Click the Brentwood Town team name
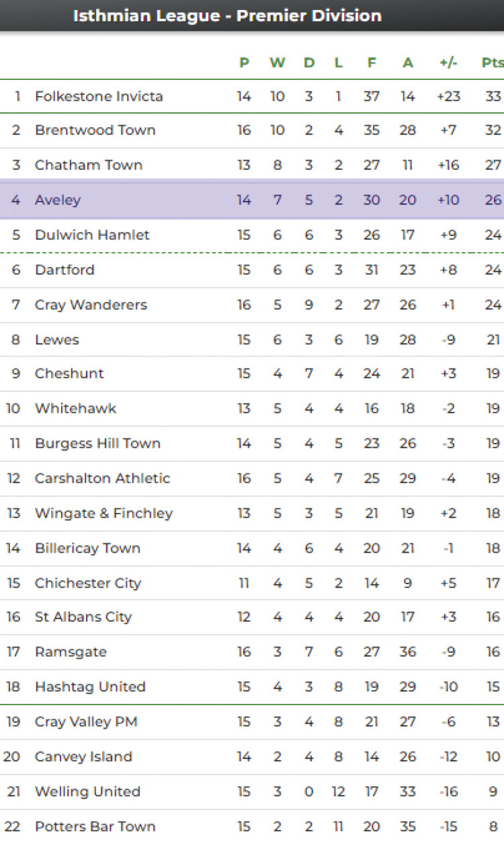The image size is (504, 845). 95,130
